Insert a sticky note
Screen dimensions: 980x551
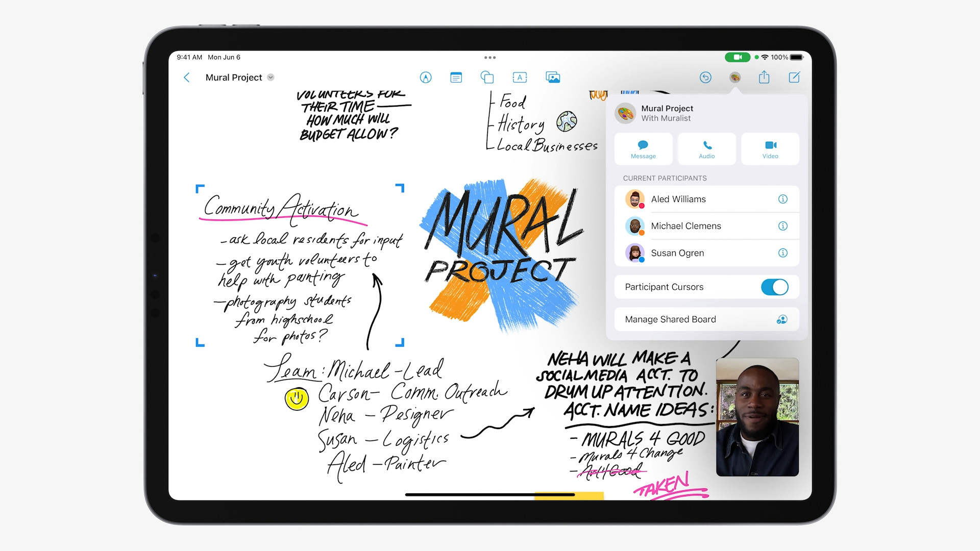click(x=456, y=78)
